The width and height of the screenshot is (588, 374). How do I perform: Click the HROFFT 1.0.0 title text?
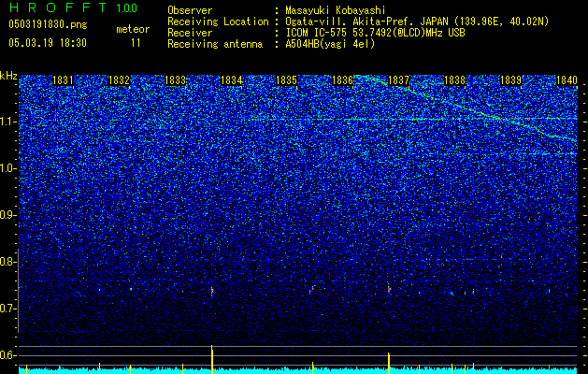point(73,7)
